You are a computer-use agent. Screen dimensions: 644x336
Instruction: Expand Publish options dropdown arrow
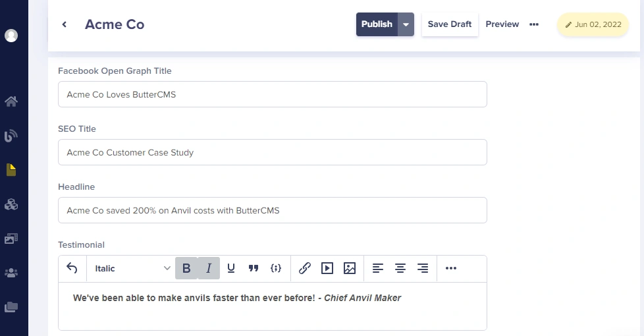point(406,24)
